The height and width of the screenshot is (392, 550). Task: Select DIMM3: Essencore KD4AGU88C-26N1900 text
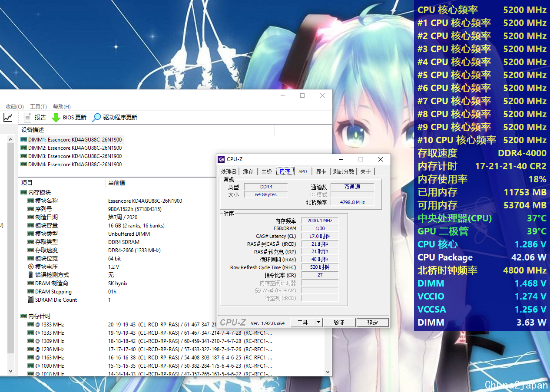[x=75, y=156]
